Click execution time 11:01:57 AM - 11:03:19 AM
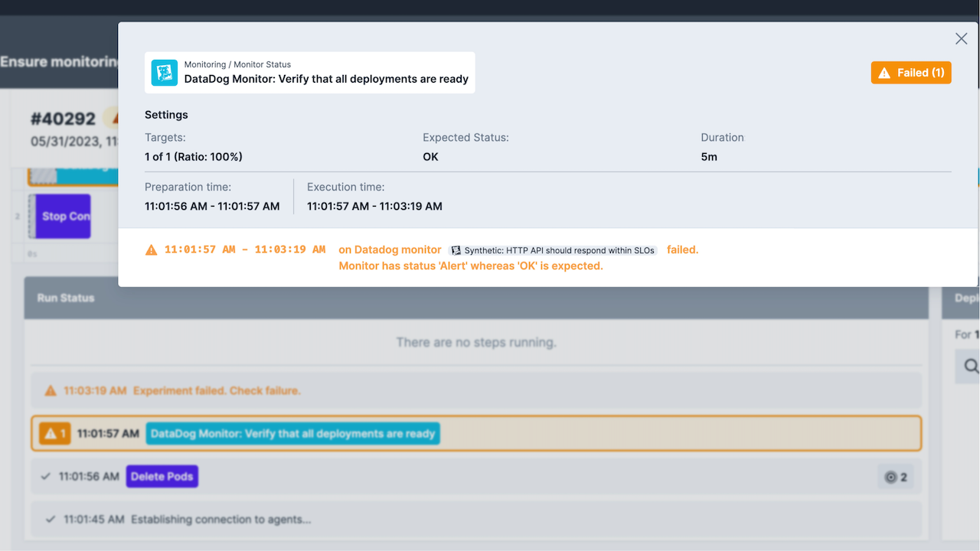The height and width of the screenshot is (551, 980). 374,206
